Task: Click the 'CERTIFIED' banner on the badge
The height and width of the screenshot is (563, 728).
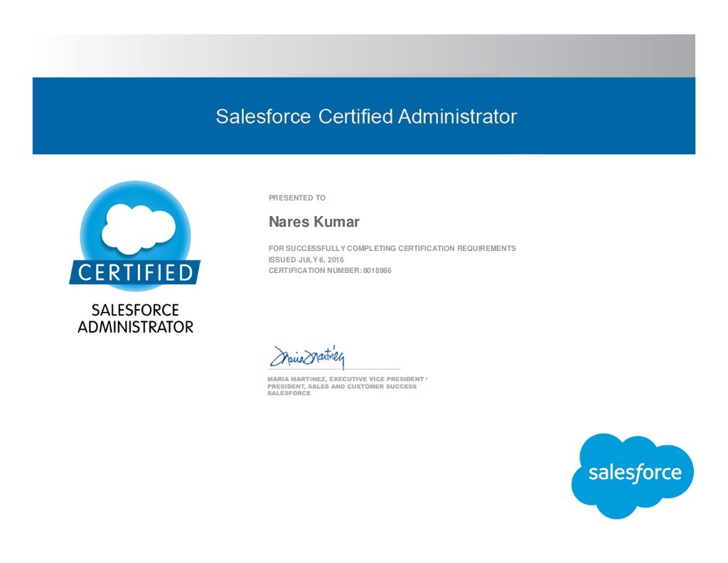Action: click(x=135, y=272)
